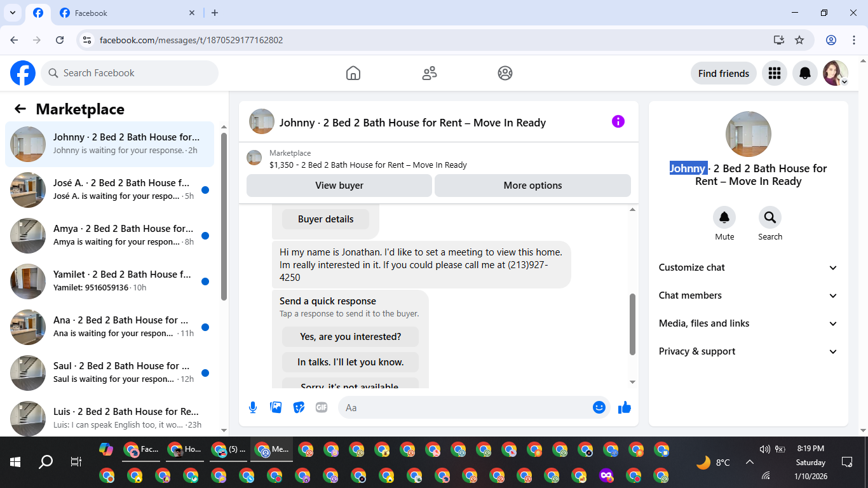868x488 pixels.
Task: Expand the Chat members section
Action: coord(749,295)
